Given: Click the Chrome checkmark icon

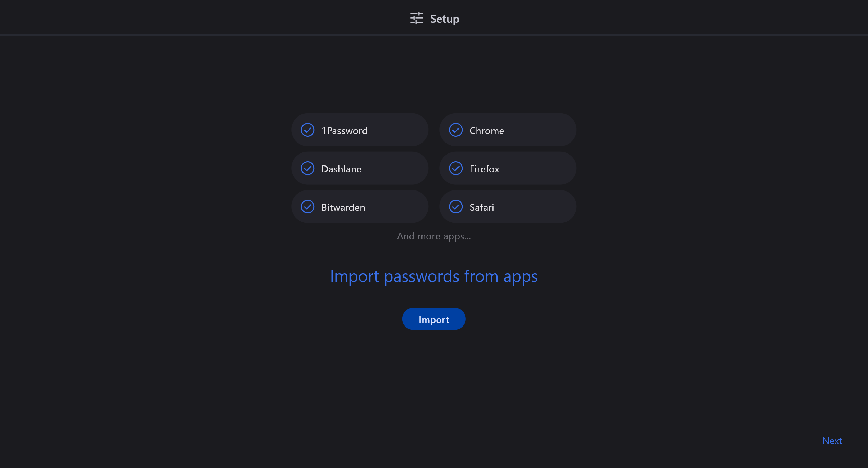Looking at the screenshot, I should 456,130.
